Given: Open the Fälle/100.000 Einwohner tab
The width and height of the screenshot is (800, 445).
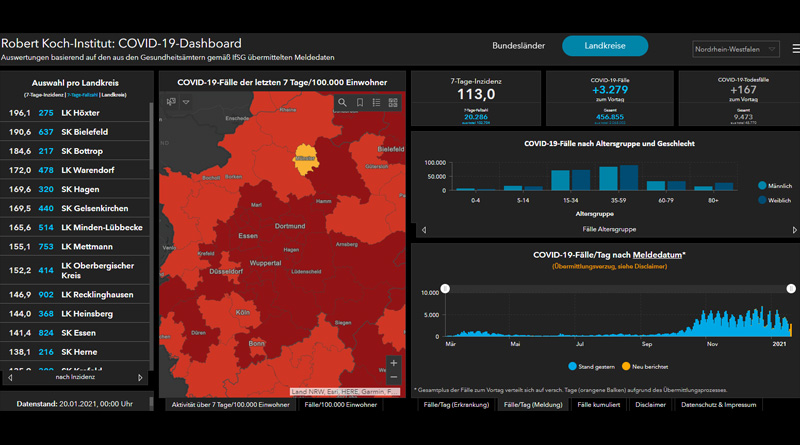Looking at the screenshot, I should click(x=341, y=405).
